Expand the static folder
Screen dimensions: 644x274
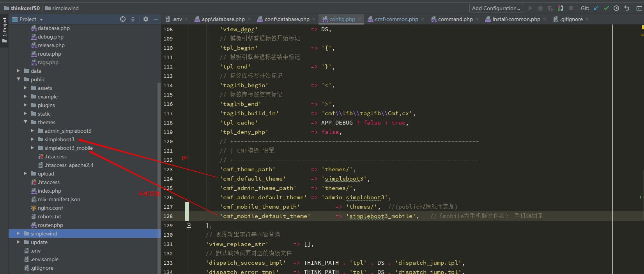tap(25, 114)
